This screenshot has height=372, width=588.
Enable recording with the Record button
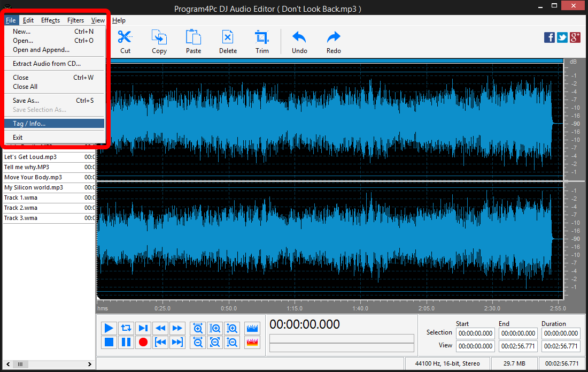pyautogui.click(x=143, y=342)
